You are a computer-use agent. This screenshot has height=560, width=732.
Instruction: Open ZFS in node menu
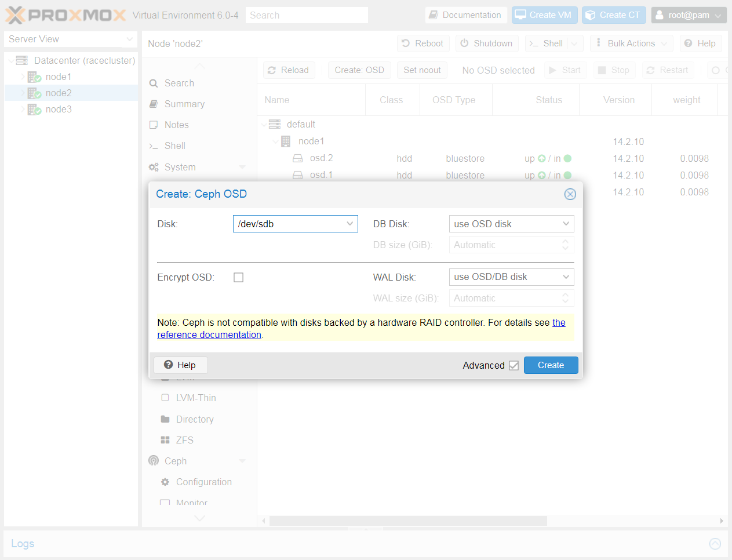click(x=185, y=440)
